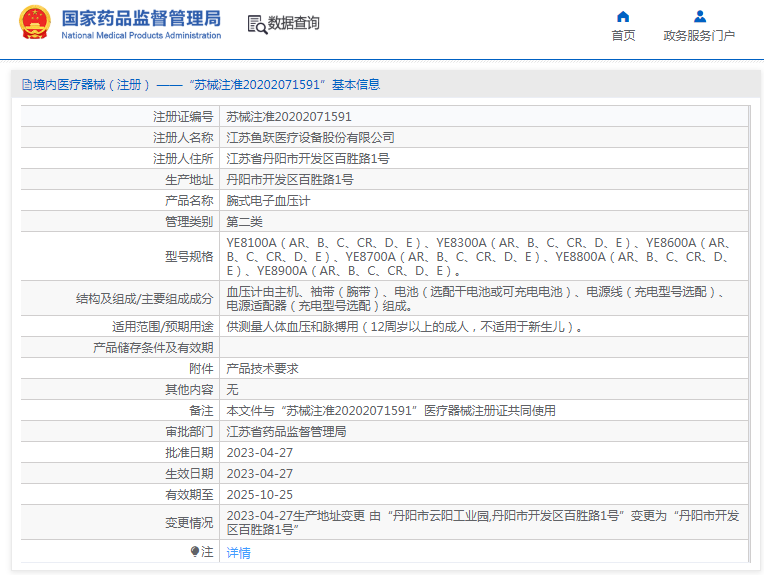The height and width of the screenshot is (575, 764).
Task: Click the document icon before 境内医疗器械
Action: (27, 85)
